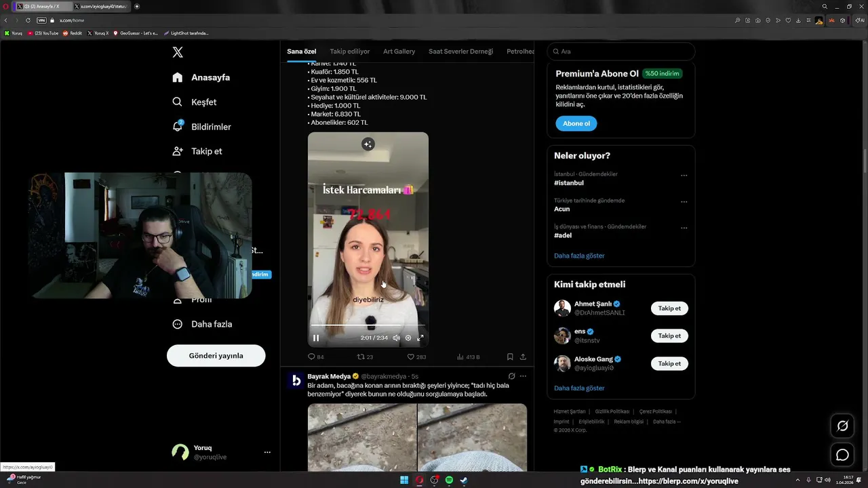Open the messages floating button
The width and height of the screenshot is (868, 488).
coord(842,455)
